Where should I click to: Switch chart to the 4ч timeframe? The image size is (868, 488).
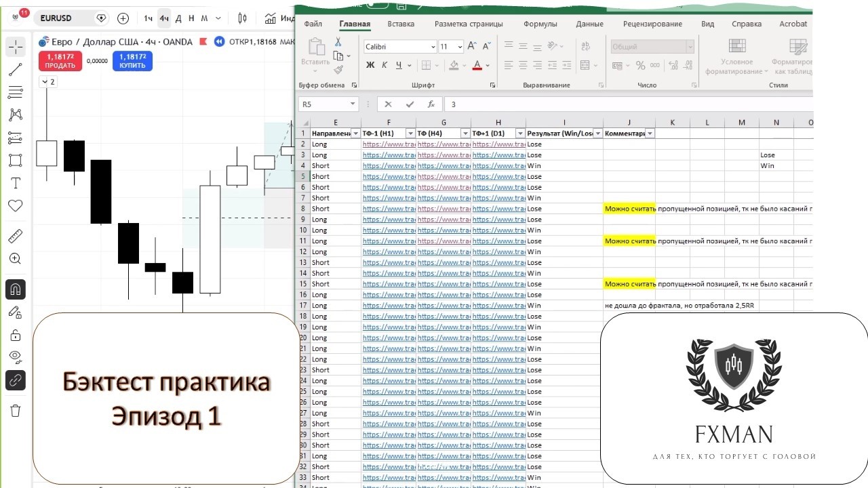point(164,18)
